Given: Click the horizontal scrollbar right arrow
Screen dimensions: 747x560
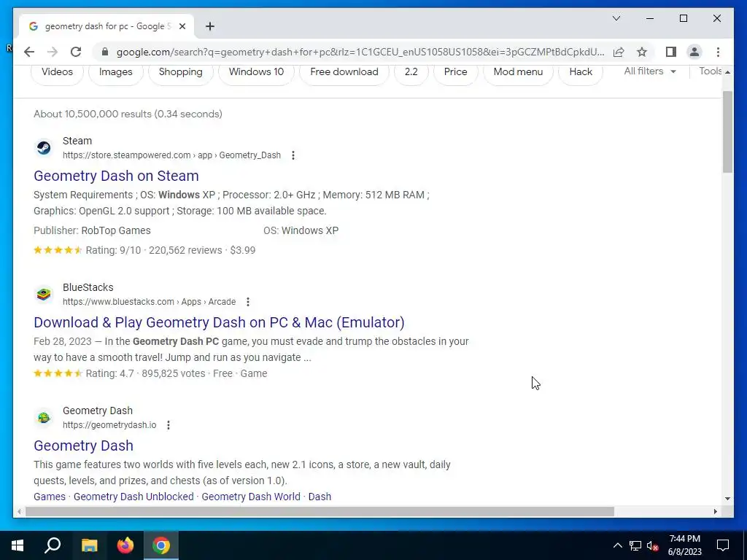Looking at the screenshot, I should coord(715,511).
